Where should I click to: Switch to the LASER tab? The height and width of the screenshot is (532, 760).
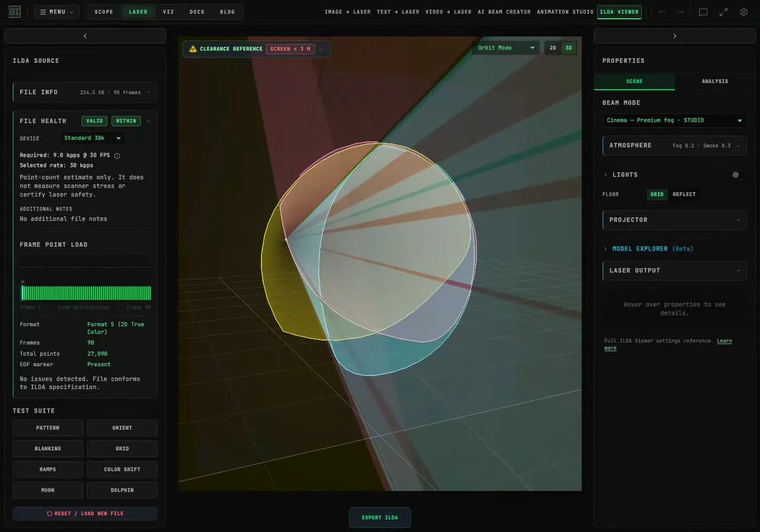(x=138, y=12)
